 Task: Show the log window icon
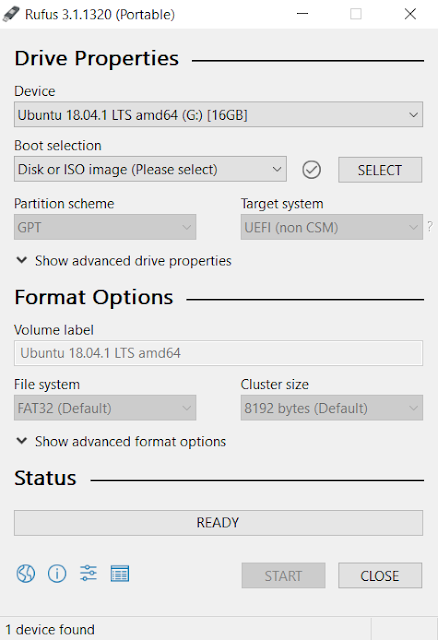click(120, 573)
